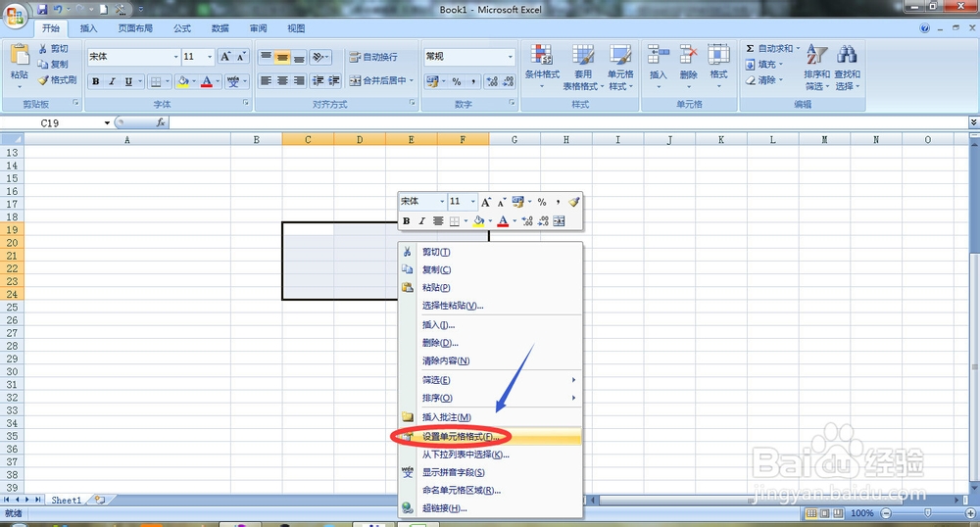The height and width of the screenshot is (527, 980).
Task: Click the insert new worksheet tab button
Action: click(99, 501)
